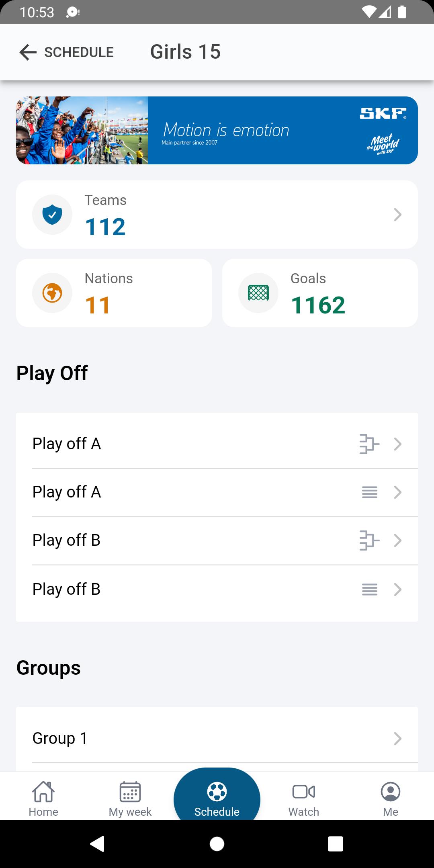Tap the back arrow to Schedule

28,52
